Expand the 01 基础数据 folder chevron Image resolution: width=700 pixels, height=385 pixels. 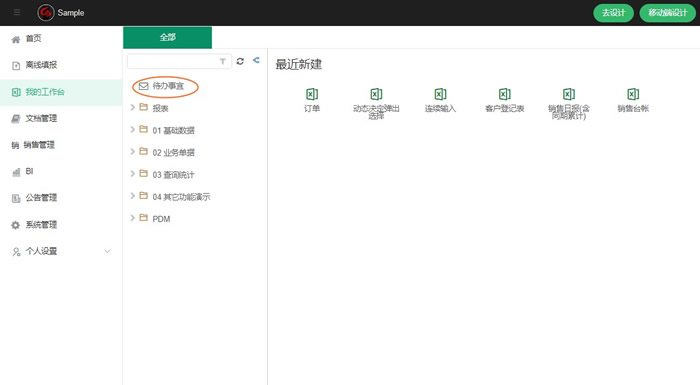click(x=133, y=130)
